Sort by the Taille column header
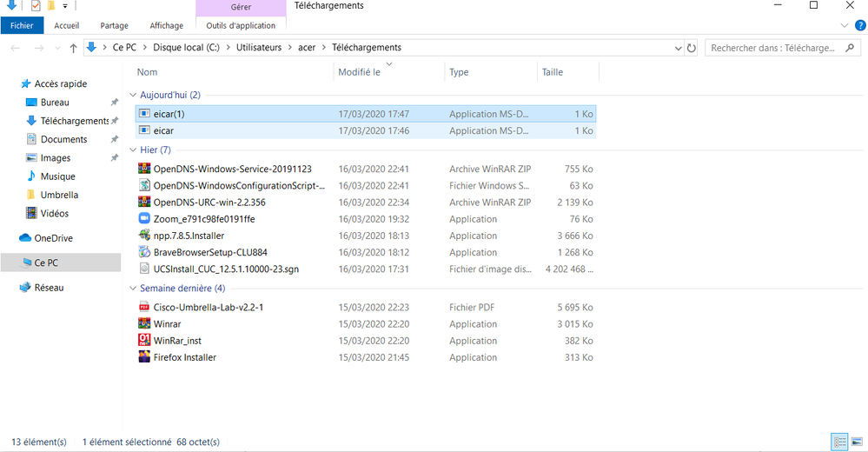The image size is (868, 452). [553, 72]
